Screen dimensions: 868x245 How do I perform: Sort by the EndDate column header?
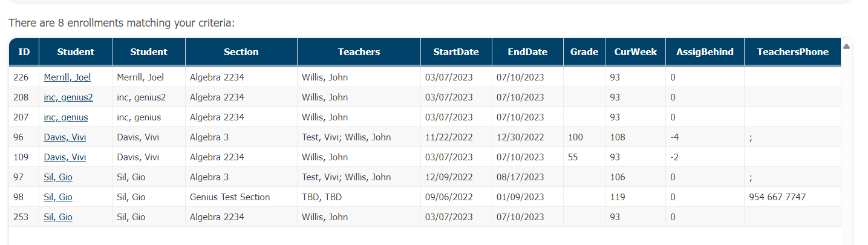(527, 52)
